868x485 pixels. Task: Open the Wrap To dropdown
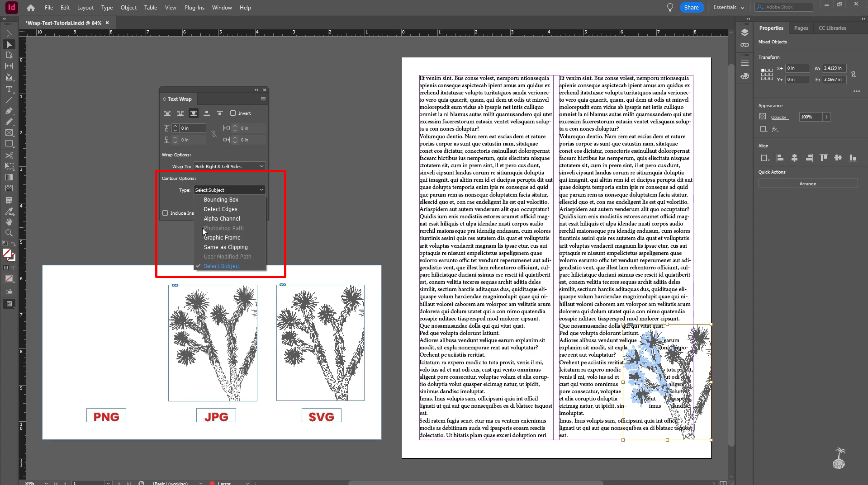pos(229,166)
